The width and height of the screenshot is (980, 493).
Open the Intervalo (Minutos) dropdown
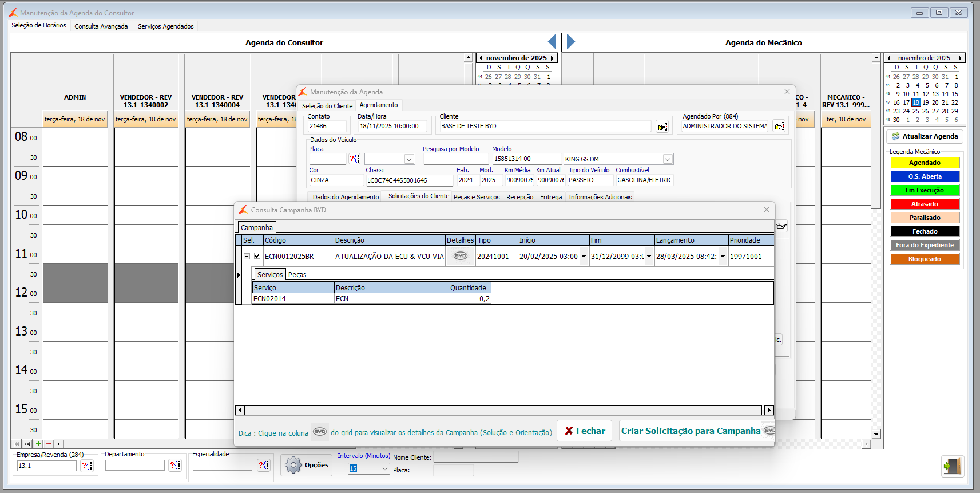pyautogui.click(x=385, y=469)
